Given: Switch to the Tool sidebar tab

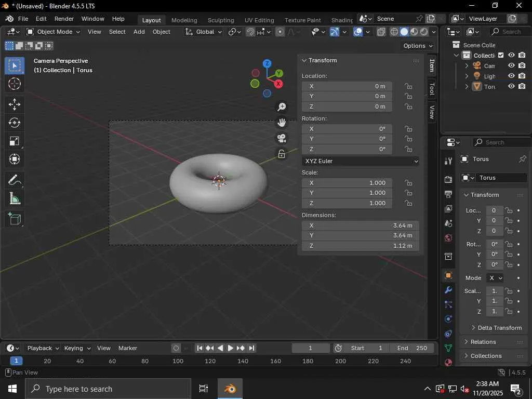Looking at the screenshot, I should coord(432,88).
